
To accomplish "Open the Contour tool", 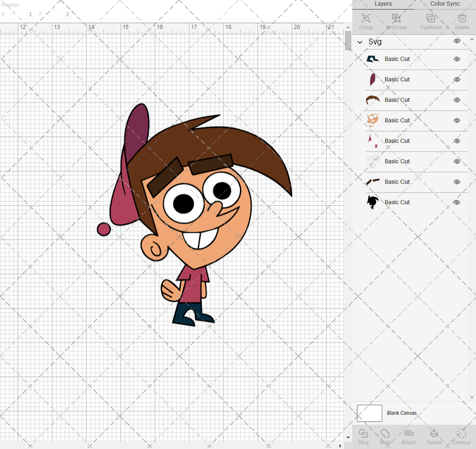I will (x=461, y=436).
